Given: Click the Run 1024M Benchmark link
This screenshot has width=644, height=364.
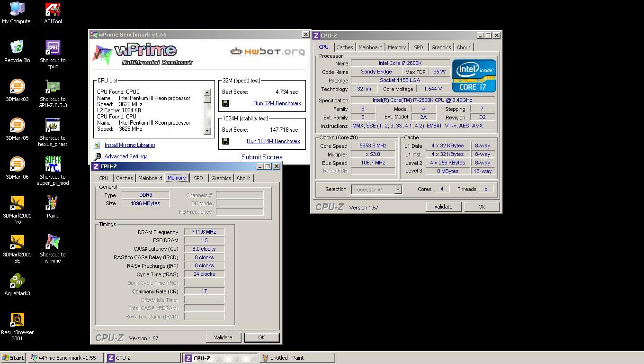Looking at the screenshot, I should [273, 141].
